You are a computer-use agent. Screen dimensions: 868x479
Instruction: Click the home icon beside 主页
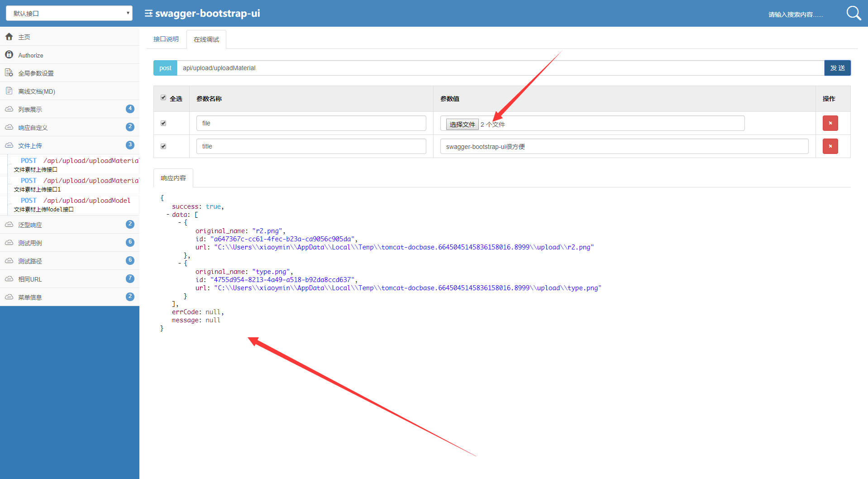(x=9, y=37)
